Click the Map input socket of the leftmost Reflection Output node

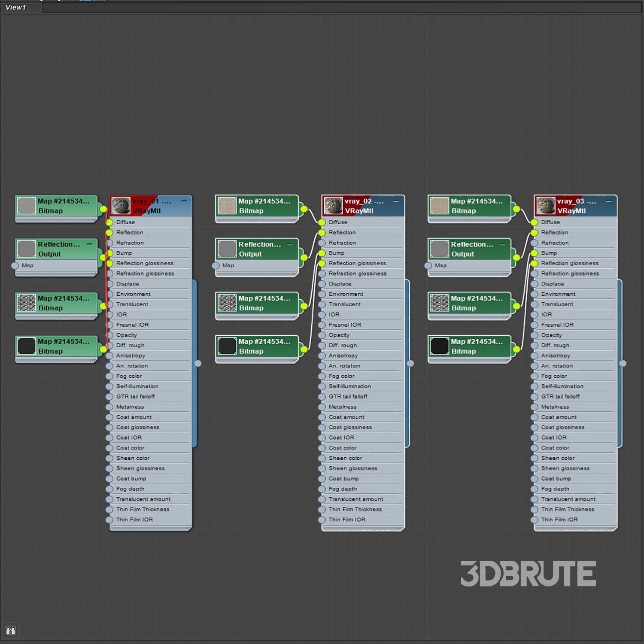(15, 265)
